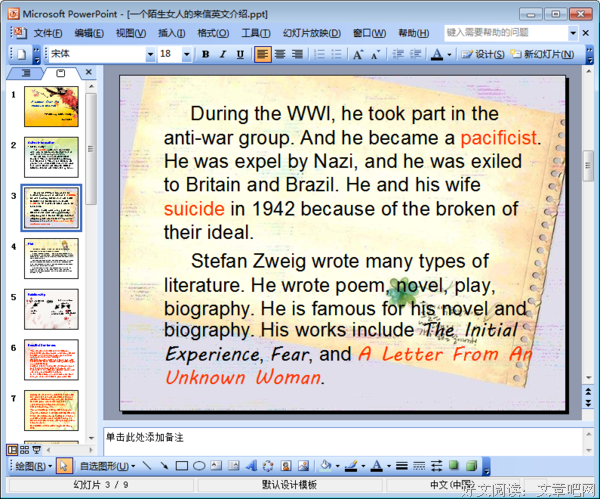
Task: Select the Rectangle drawing tool
Action: pos(181,466)
